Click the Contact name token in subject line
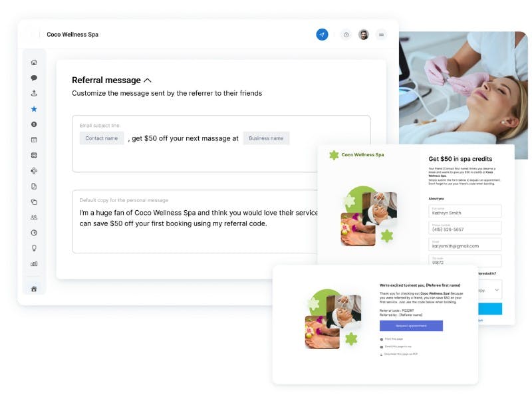This screenshot has width=532, height=399. click(x=101, y=138)
